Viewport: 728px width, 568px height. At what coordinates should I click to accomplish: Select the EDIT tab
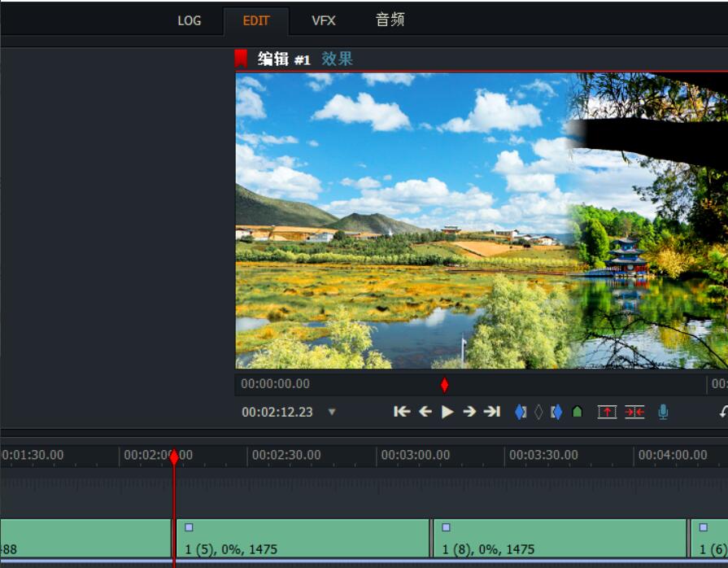coord(256,20)
